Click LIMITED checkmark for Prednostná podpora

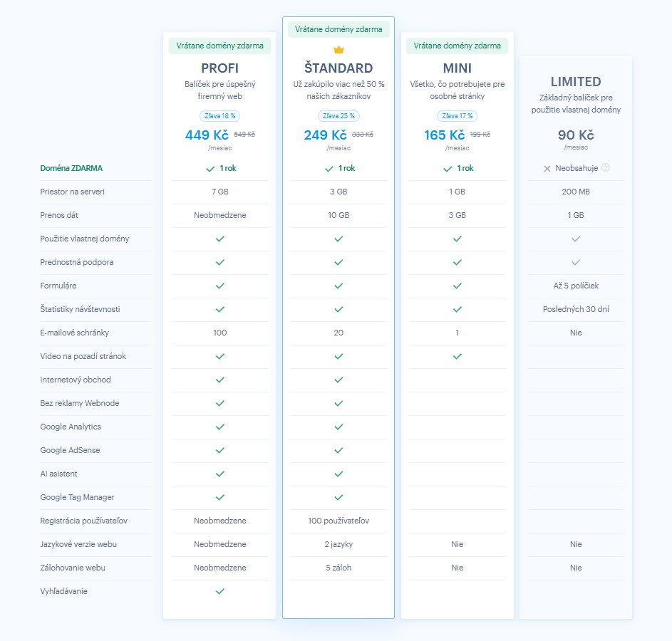pos(576,263)
